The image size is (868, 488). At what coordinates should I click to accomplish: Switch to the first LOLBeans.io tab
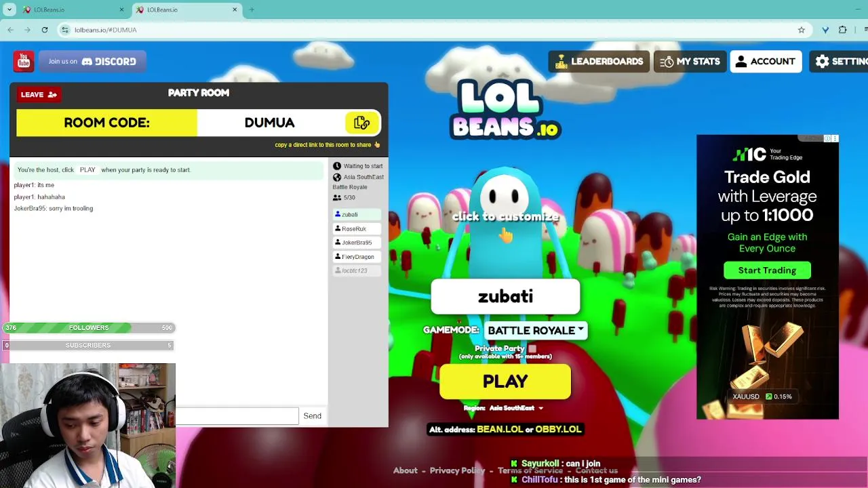pos(73,9)
